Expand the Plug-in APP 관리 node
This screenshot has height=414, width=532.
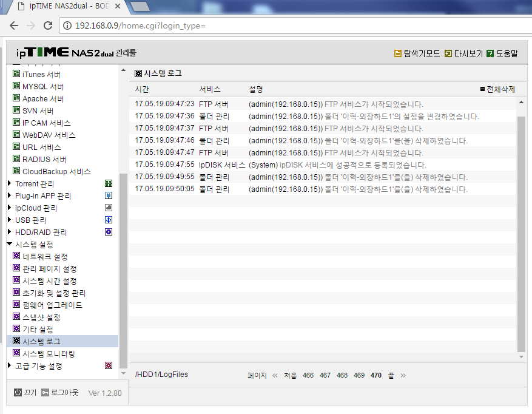[10, 195]
